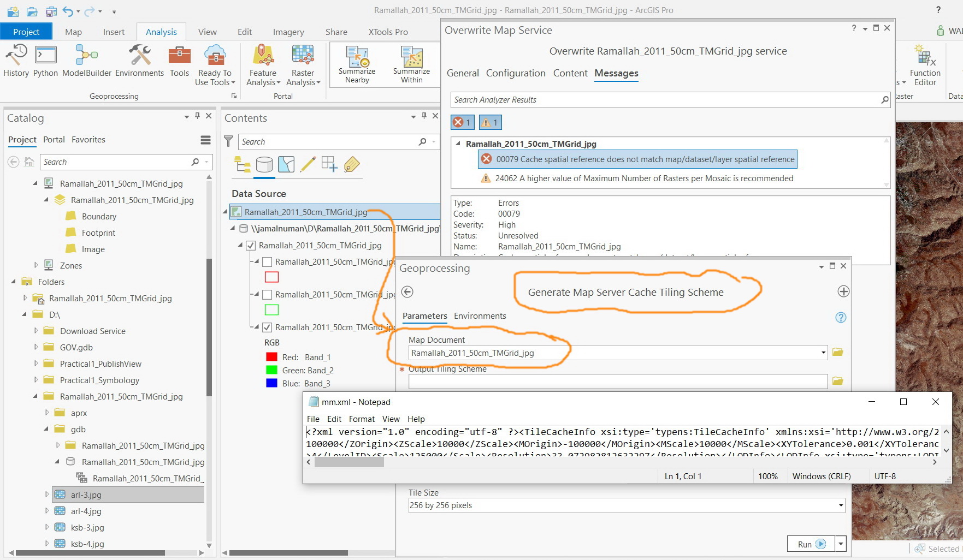Click the Red Band_1 color swatch
This screenshot has height=560, width=963.
(271, 357)
